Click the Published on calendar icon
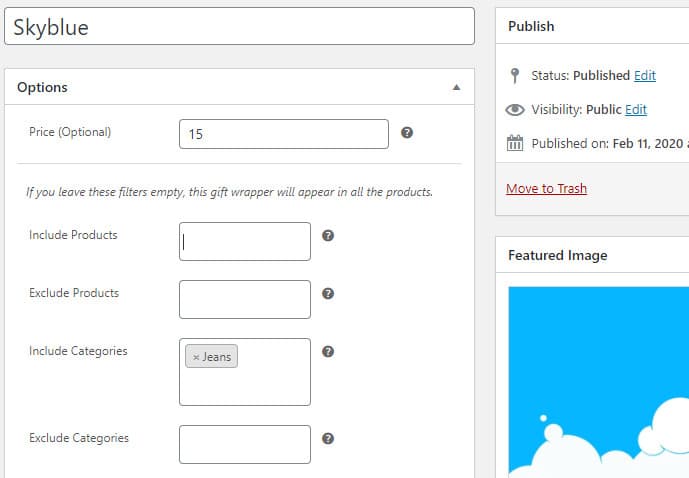 coord(515,143)
